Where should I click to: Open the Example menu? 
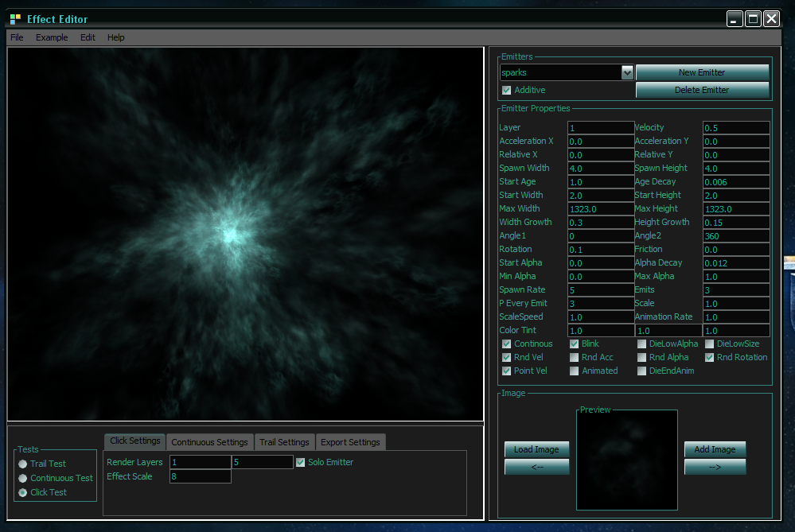tap(52, 37)
